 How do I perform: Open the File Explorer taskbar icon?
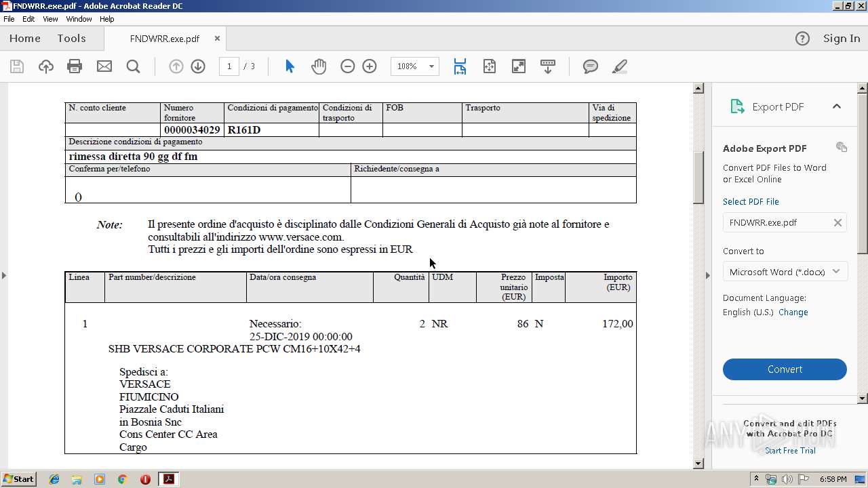pyautogui.click(x=77, y=479)
